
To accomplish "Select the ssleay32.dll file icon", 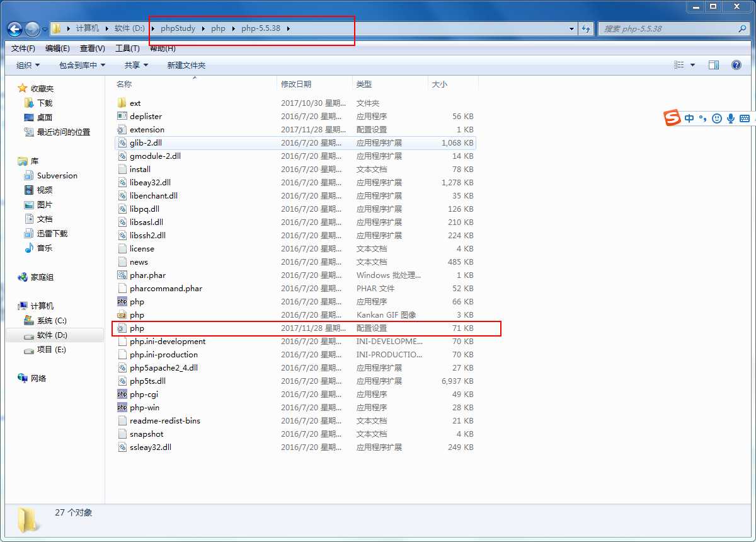I will [122, 447].
